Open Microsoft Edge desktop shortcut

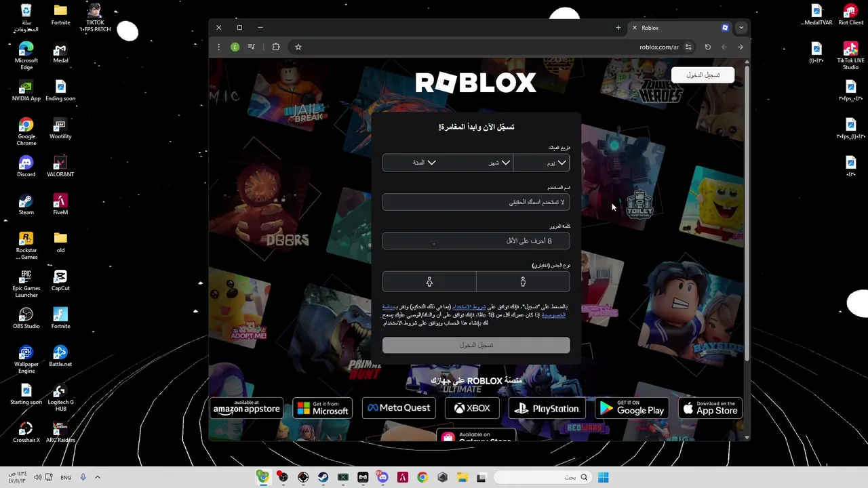tap(26, 56)
